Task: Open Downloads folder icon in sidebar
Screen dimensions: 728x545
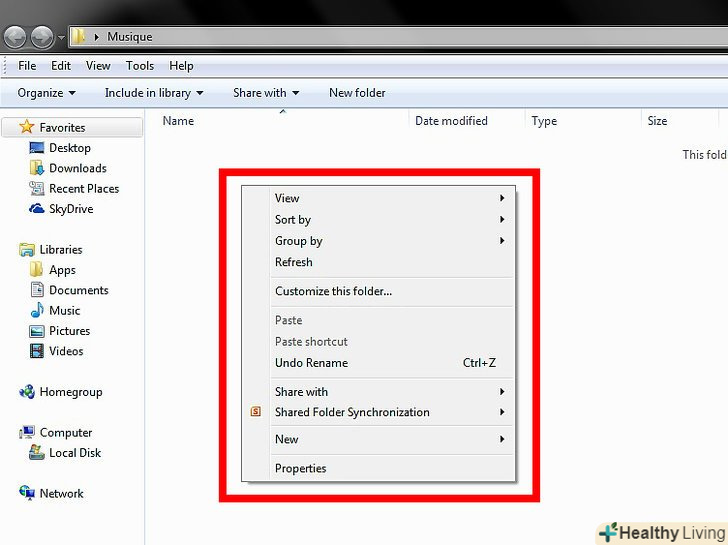Action: click(x=37, y=168)
